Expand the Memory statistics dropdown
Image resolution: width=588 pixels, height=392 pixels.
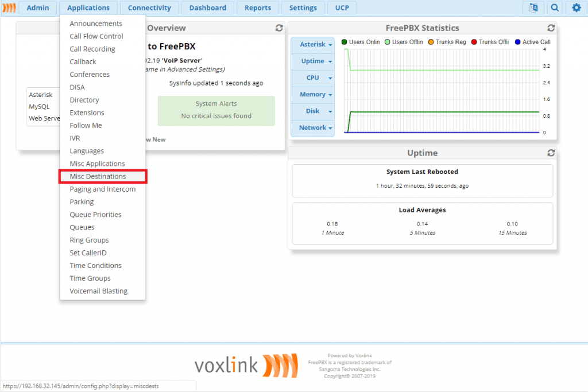coord(313,95)
